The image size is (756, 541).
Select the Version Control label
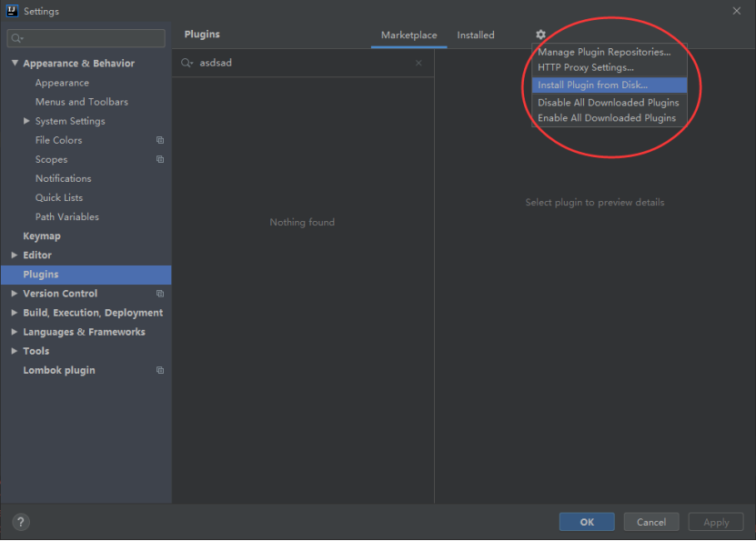[x=60, y=294]
